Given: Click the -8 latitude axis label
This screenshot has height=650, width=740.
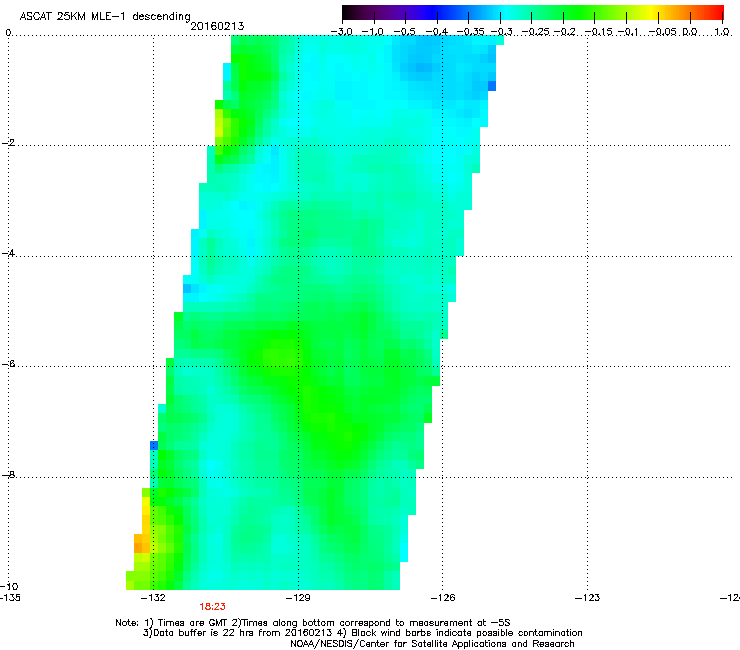Looking at the screenshot, I should click(8, 475).
